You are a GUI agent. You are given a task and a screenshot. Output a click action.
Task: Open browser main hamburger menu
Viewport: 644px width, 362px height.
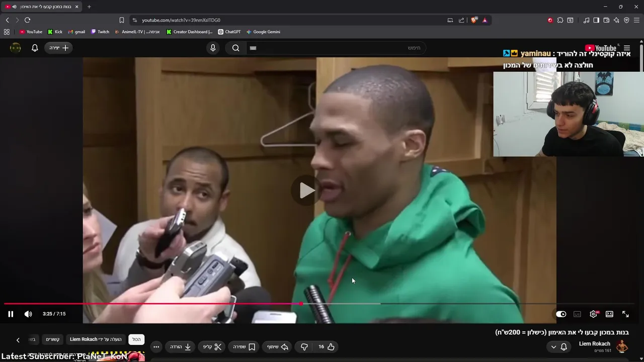click(x=636, y=20)
